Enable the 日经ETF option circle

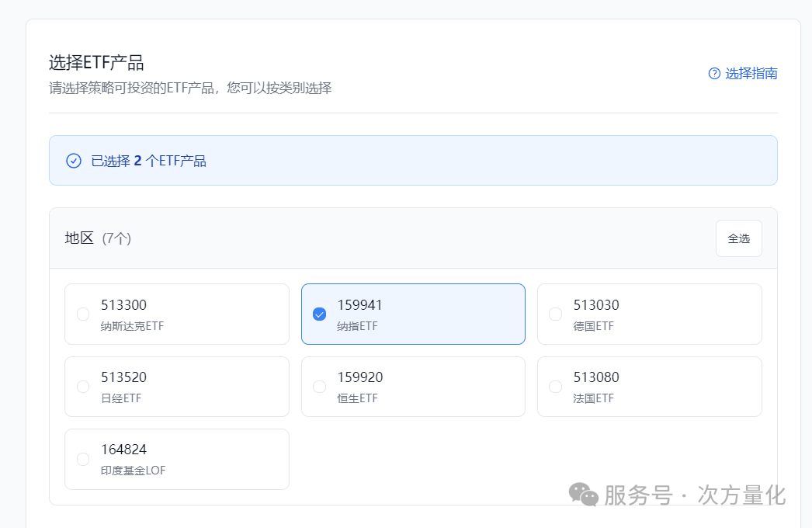pos(83,386)
